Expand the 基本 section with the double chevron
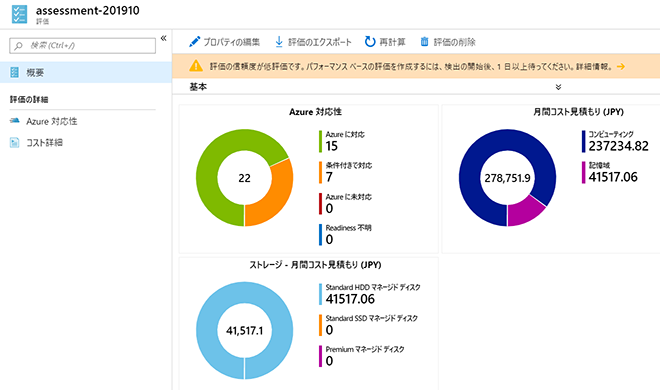Viewport: 660px width, 390px height. coord(558,87)
